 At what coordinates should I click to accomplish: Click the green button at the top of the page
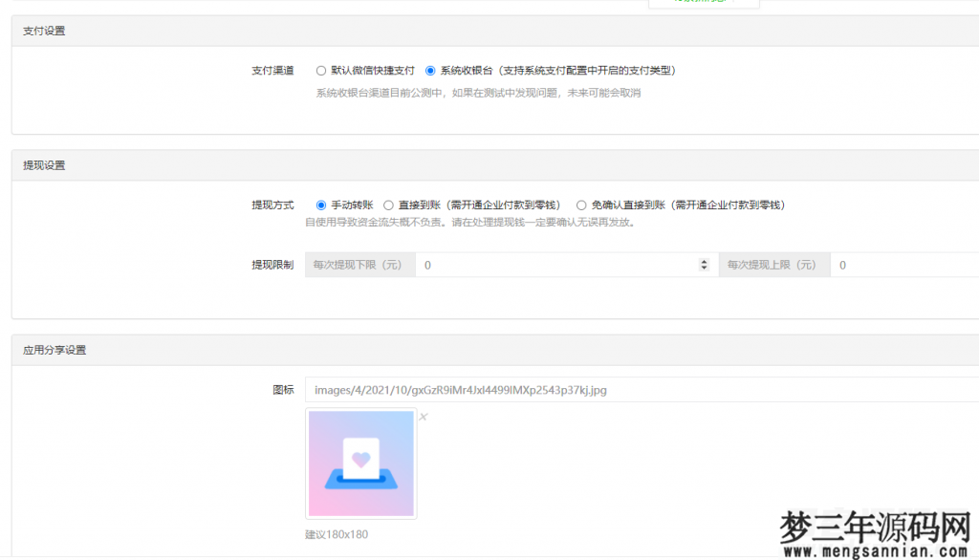point(704,3)
